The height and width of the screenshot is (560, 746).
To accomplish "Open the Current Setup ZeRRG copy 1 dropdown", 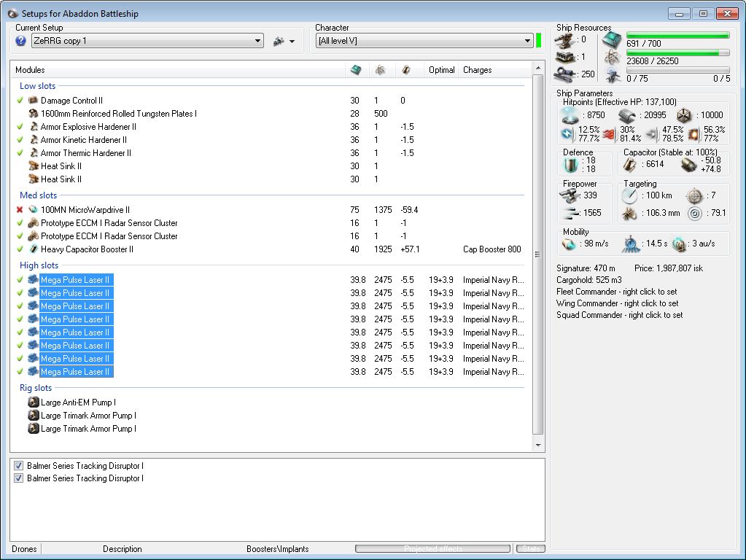I will coord(147,41).
